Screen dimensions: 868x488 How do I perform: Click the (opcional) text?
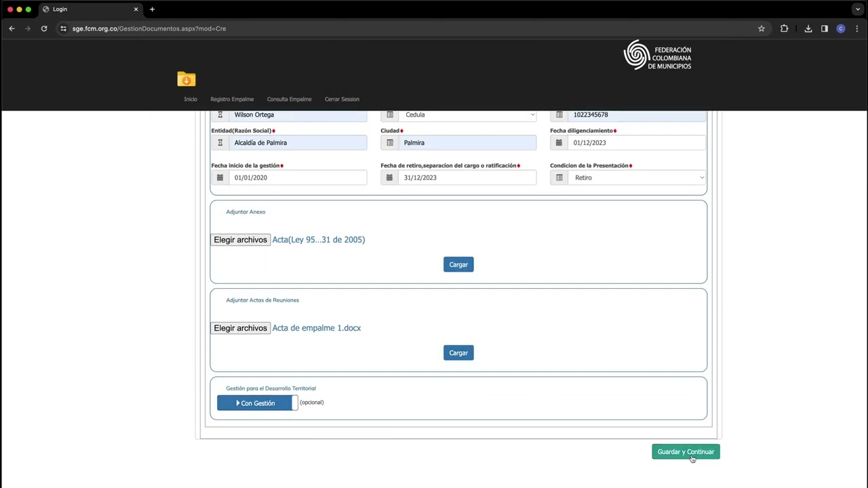point(312,402)
